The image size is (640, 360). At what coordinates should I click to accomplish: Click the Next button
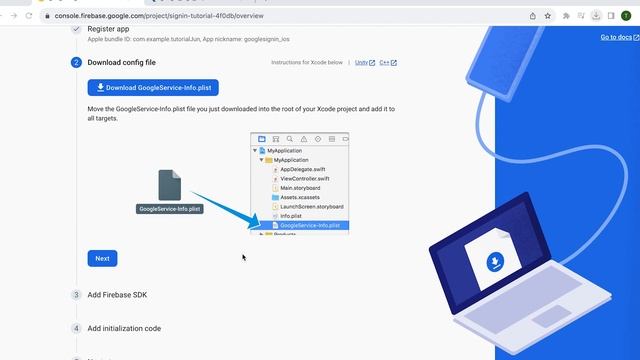coord(102,258)
